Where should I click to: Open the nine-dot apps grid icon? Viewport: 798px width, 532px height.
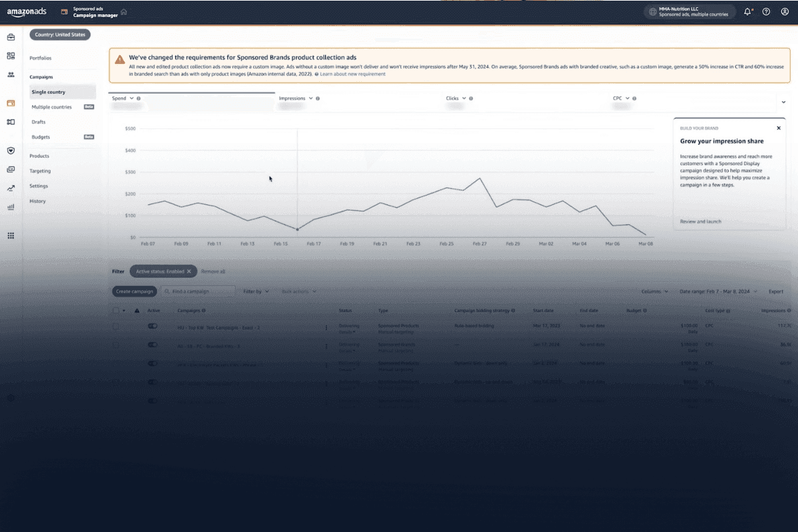pos(11,235)
